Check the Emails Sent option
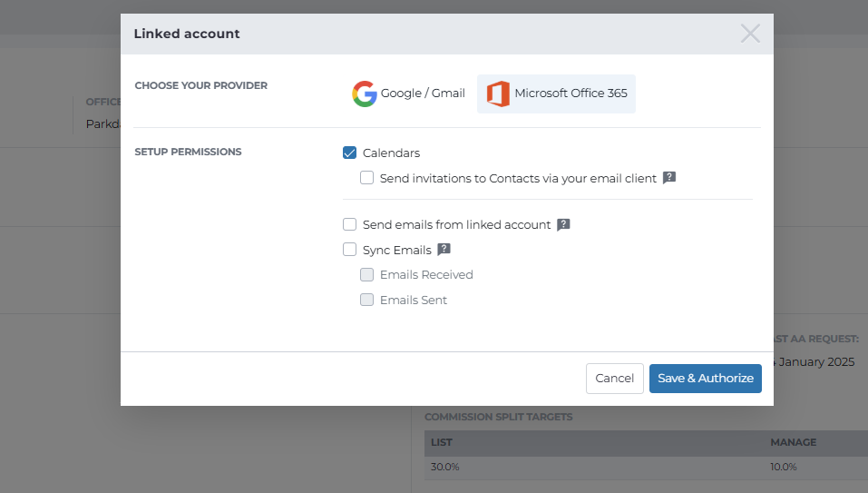 tap(366, 300)
